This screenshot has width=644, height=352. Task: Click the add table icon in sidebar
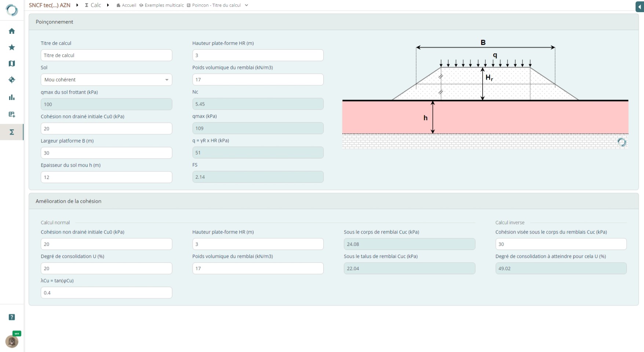pos(12,114)
